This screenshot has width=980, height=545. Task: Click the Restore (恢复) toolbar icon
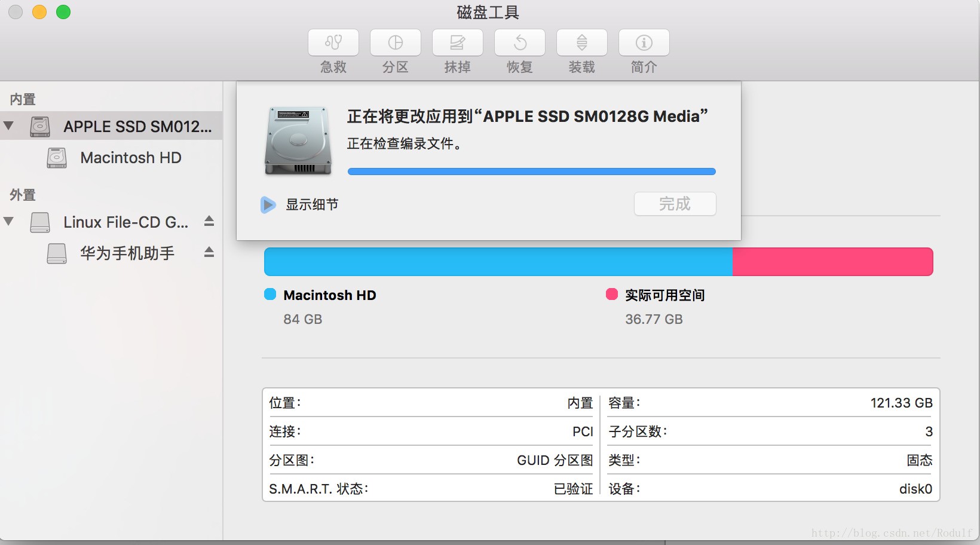(x=520, y=42)
